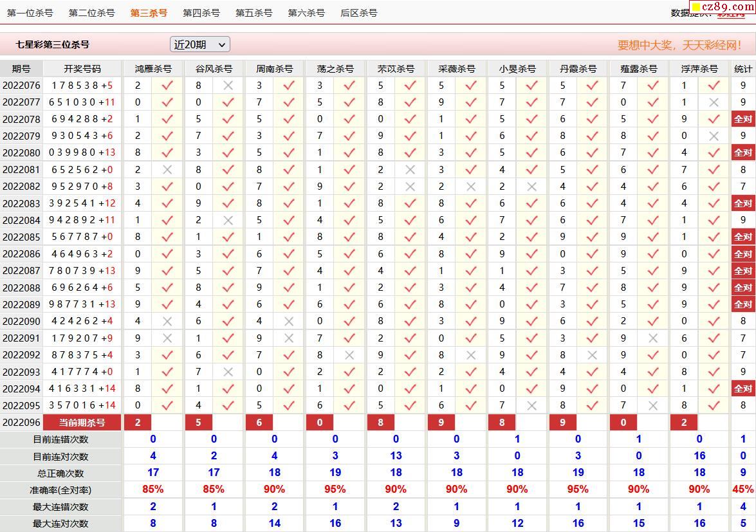This screenshot has width=756, height=532.
Task: Click the X mark for 谷风杀号 in row 2022076
Action: point(228,86)
